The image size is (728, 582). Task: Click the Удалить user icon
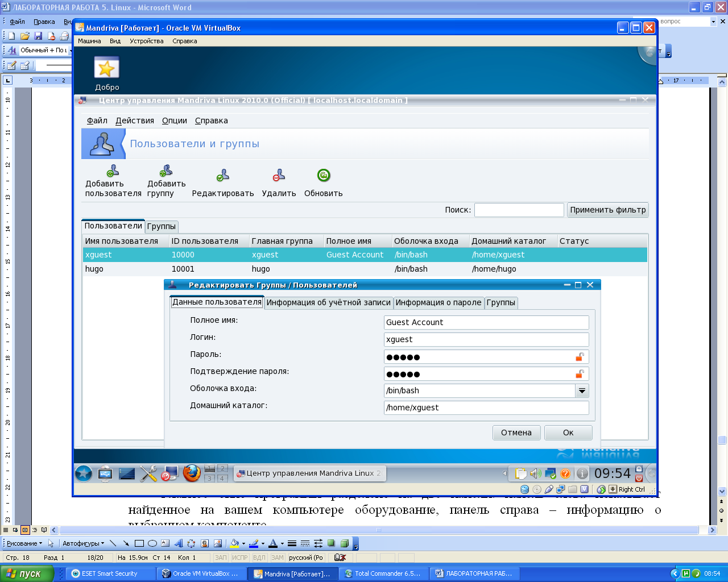pyautogui.click(x=279, y=175)
